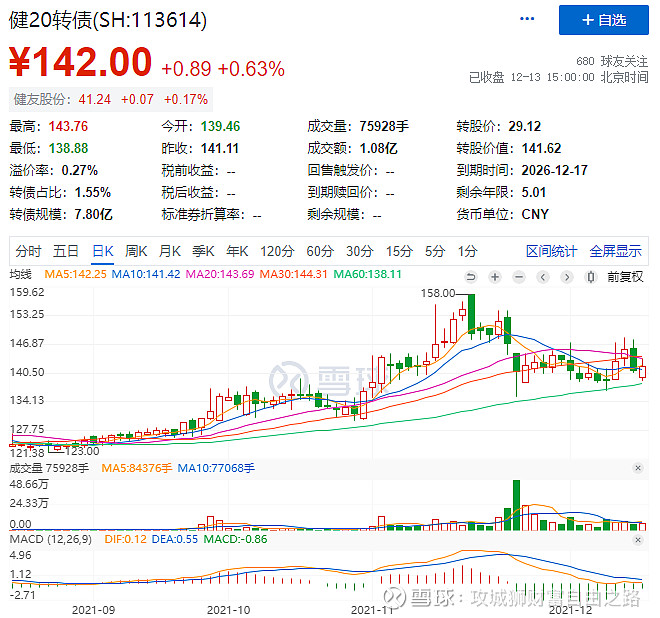Click the MA10:141.42 moving average label
Viewport: 660px width, 618px height.
146,274
